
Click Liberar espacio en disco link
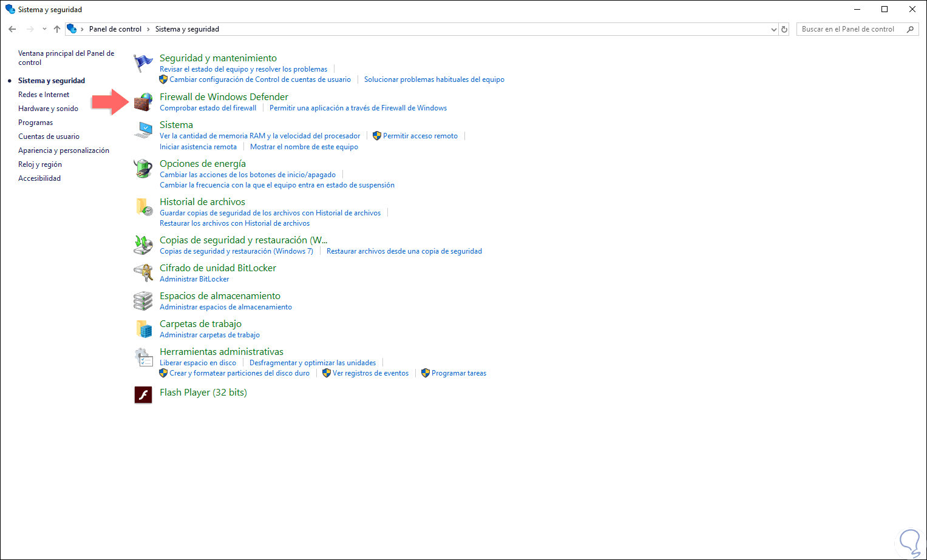(x=198, y=363)
